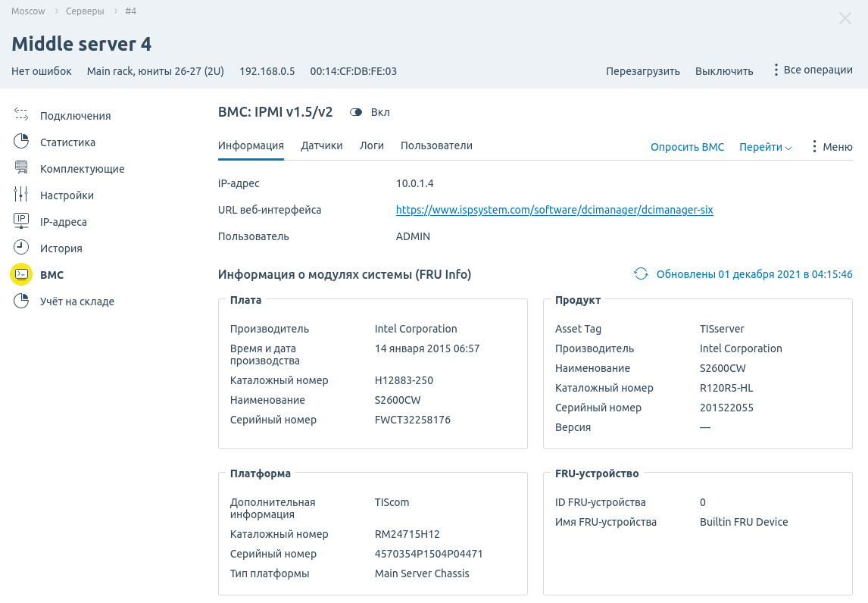Switch to the Логи tab
The image size is (868, 603).
[371, 145]
